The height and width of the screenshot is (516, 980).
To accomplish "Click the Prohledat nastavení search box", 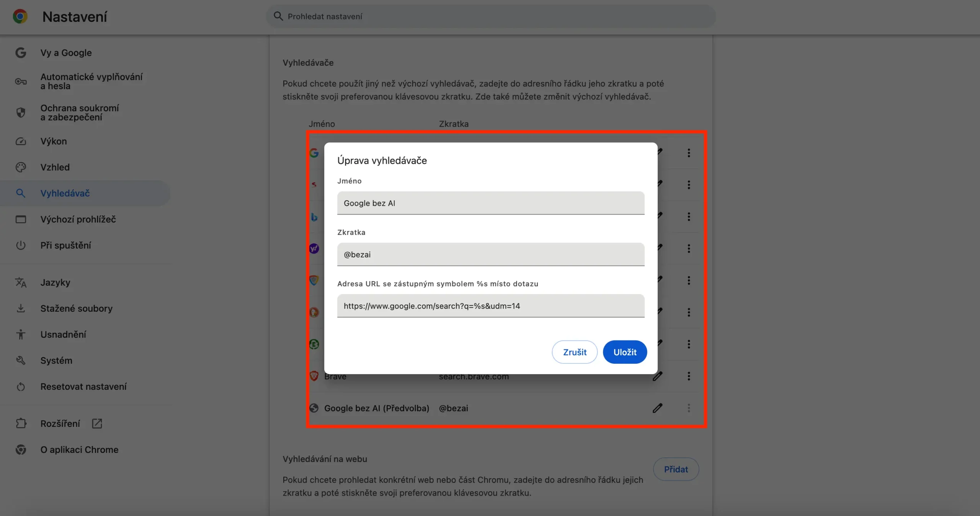I will tap(490, 16).
